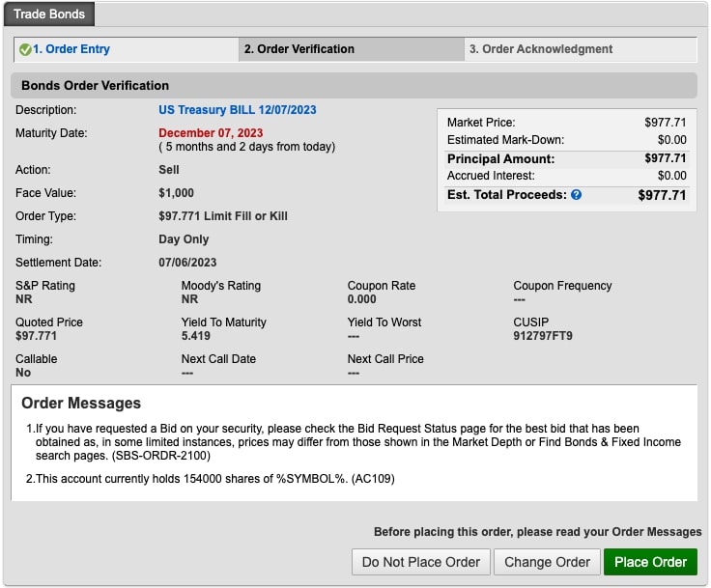
Task: Click the help icon next to Est. Total Proceeds
Action: (x=576, y=195)
